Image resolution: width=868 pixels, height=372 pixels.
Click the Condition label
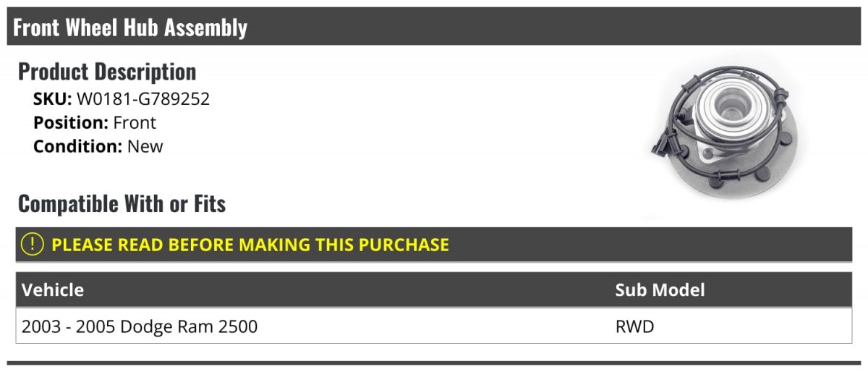pos(78,146)
